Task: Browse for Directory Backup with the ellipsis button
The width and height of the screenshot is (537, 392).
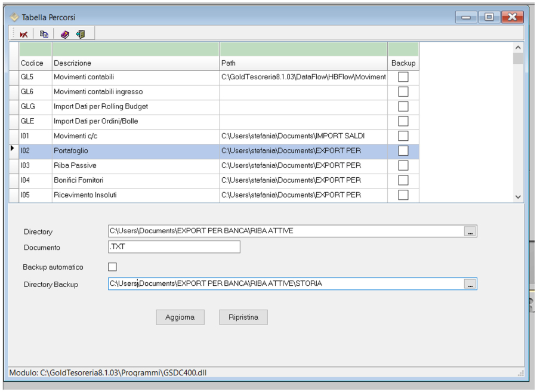Action: click(470, 285)
